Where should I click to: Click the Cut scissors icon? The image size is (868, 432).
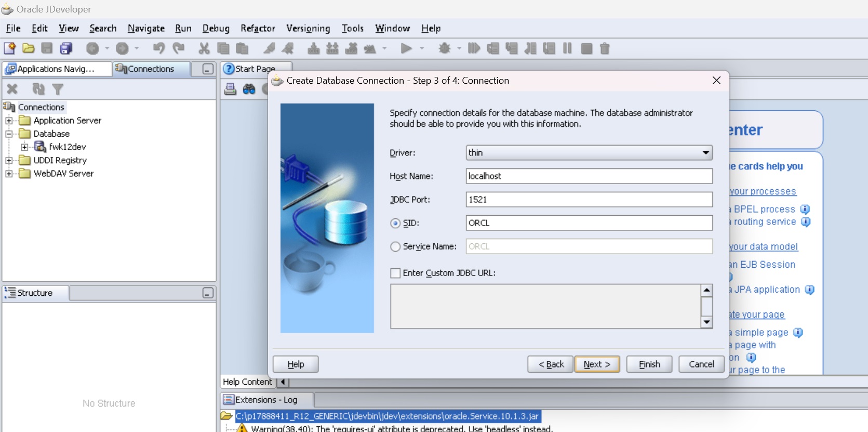pos(204,48)
